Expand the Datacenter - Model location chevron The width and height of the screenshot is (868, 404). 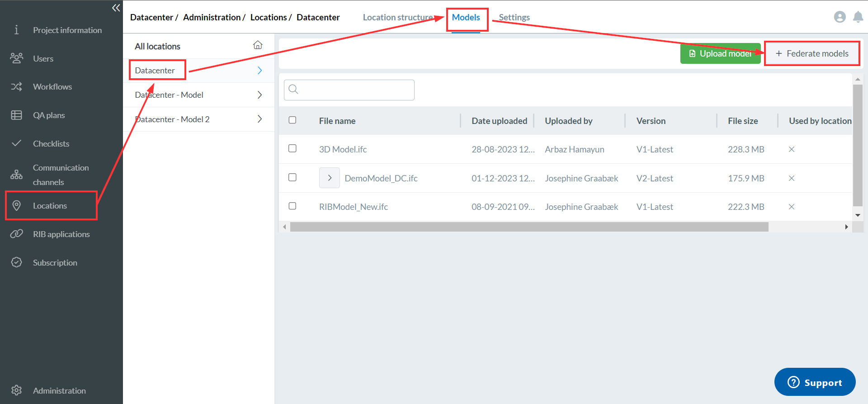coord(259,95)
